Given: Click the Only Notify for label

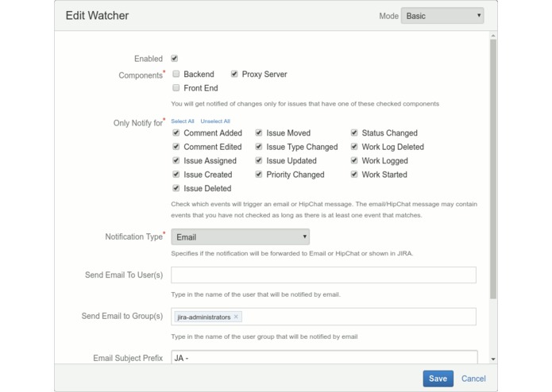Looking at the screenshot, I should coord(138,123).
